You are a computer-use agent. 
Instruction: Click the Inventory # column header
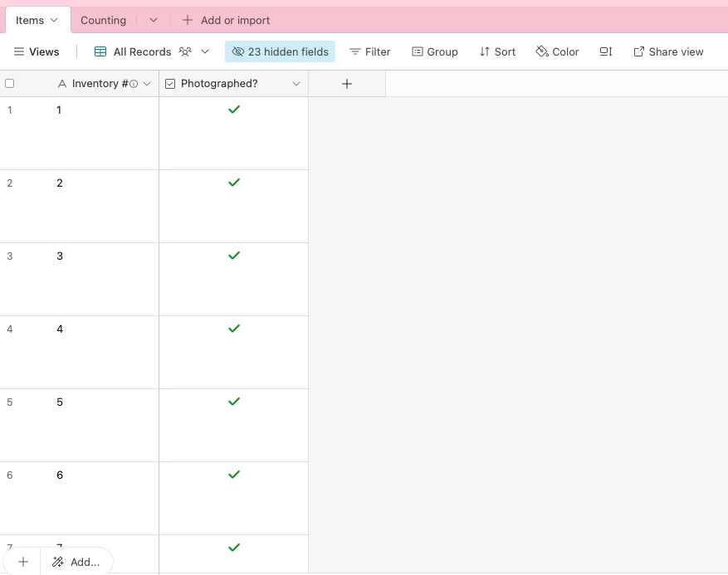pos(100,84)
